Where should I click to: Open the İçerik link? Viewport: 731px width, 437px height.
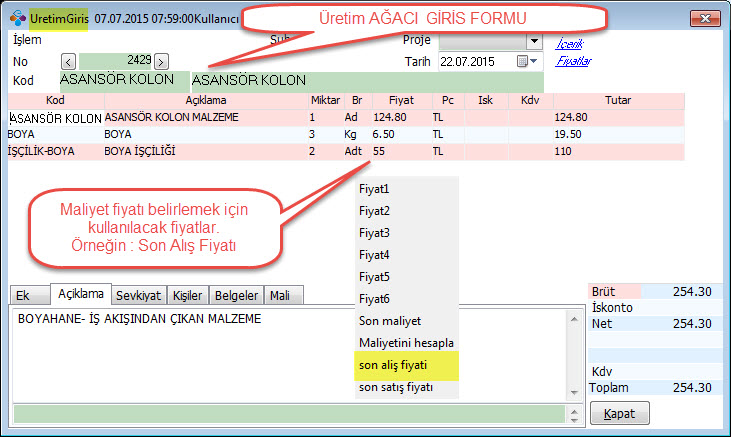pos(569,43)
